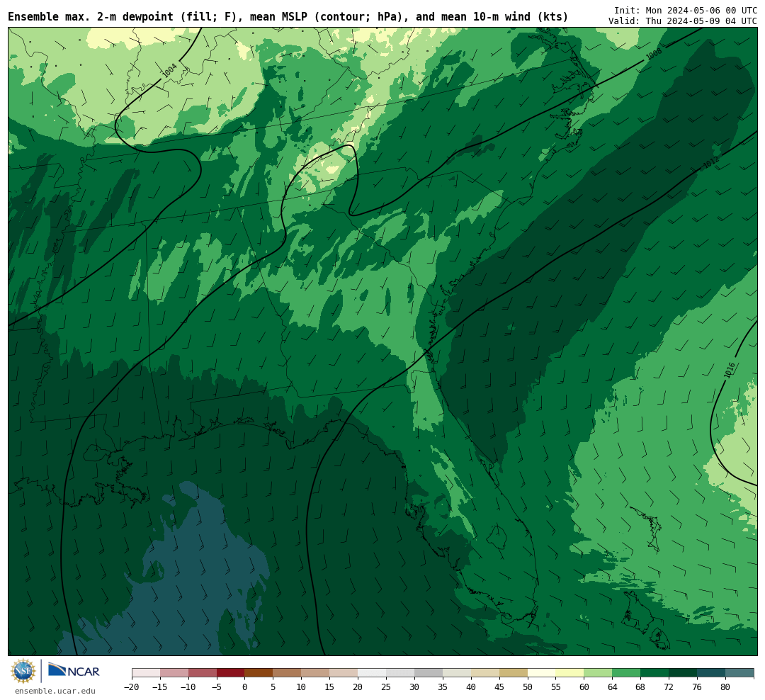765x700 pixels.
Task: Click the 50 colorbar tick label
Action: [528, 687]
